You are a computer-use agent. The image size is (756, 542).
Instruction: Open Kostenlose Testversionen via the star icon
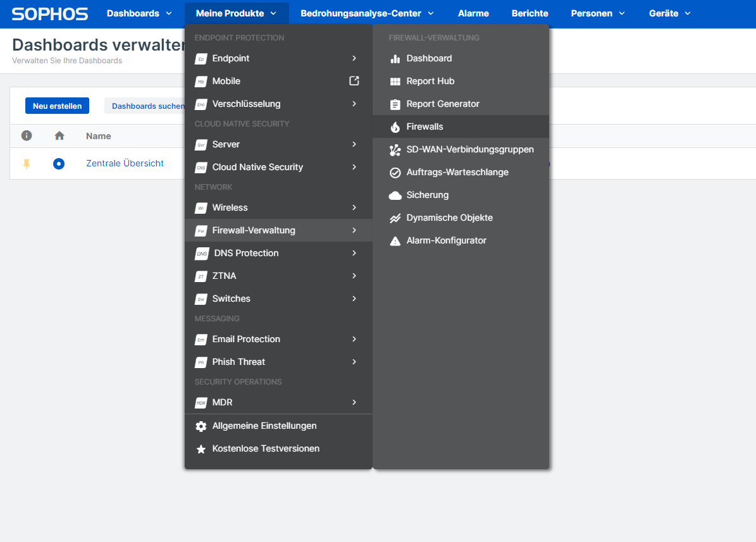pos(201,448)
